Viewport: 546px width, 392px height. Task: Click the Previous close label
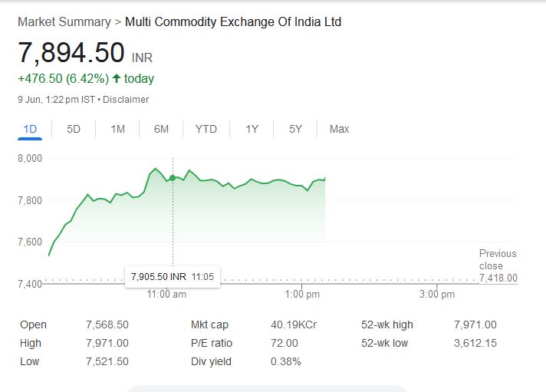coord(498,259)
